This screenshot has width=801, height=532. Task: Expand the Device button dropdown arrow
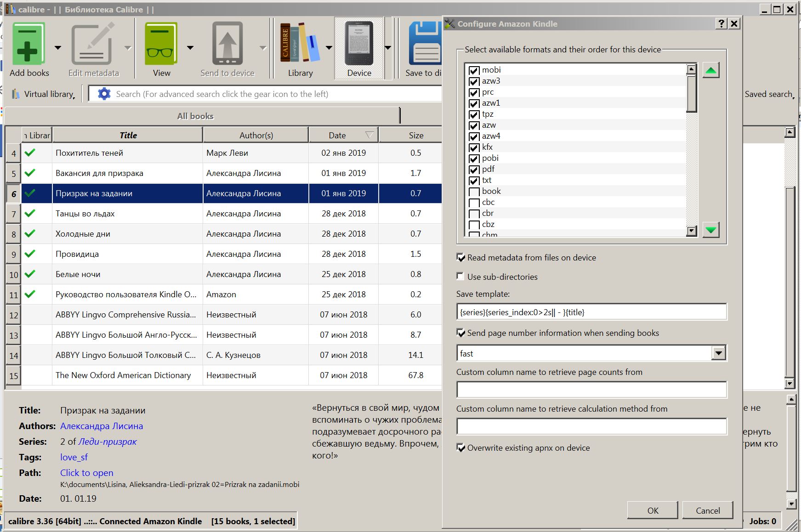tap(388, 47)
